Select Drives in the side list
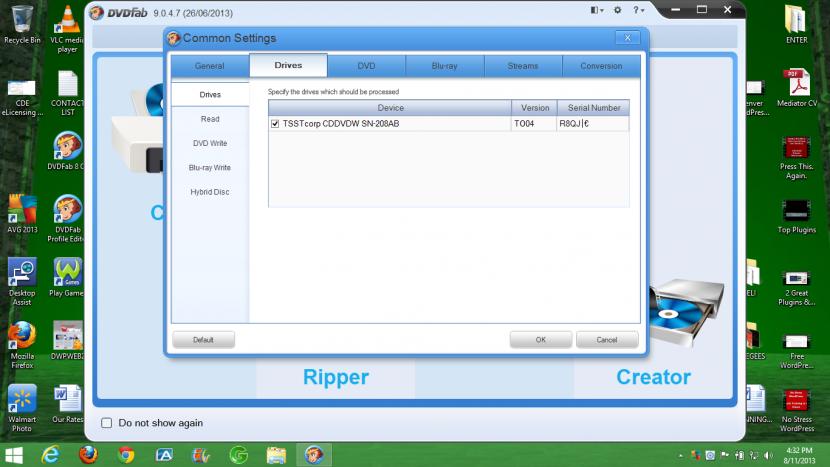 (x=210, y=95)
